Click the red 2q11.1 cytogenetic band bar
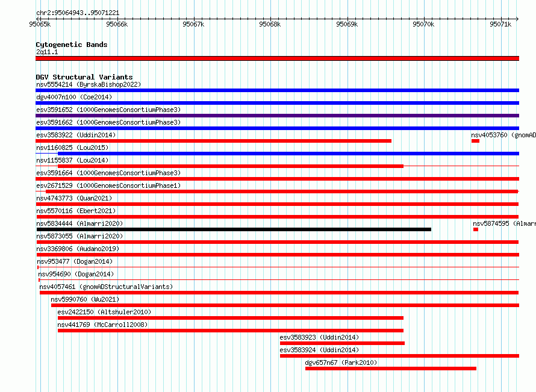536x392 pixels. point(277,58)
